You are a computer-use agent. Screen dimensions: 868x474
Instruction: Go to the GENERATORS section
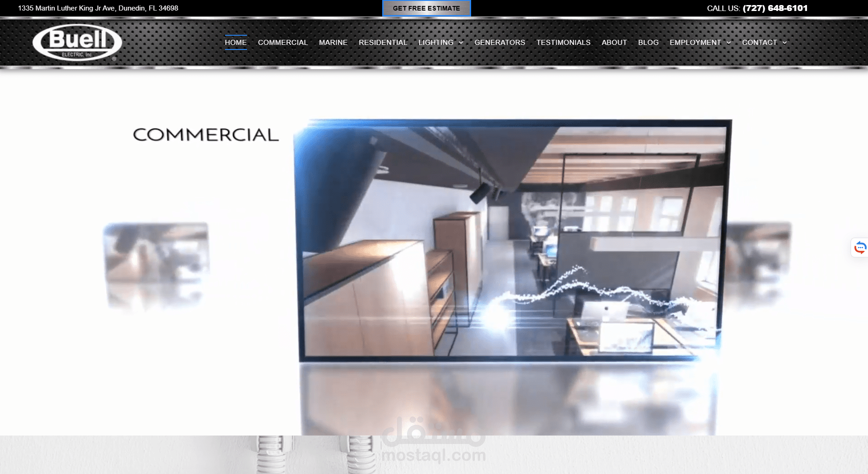pyautogui.click(x=500, y=42)
